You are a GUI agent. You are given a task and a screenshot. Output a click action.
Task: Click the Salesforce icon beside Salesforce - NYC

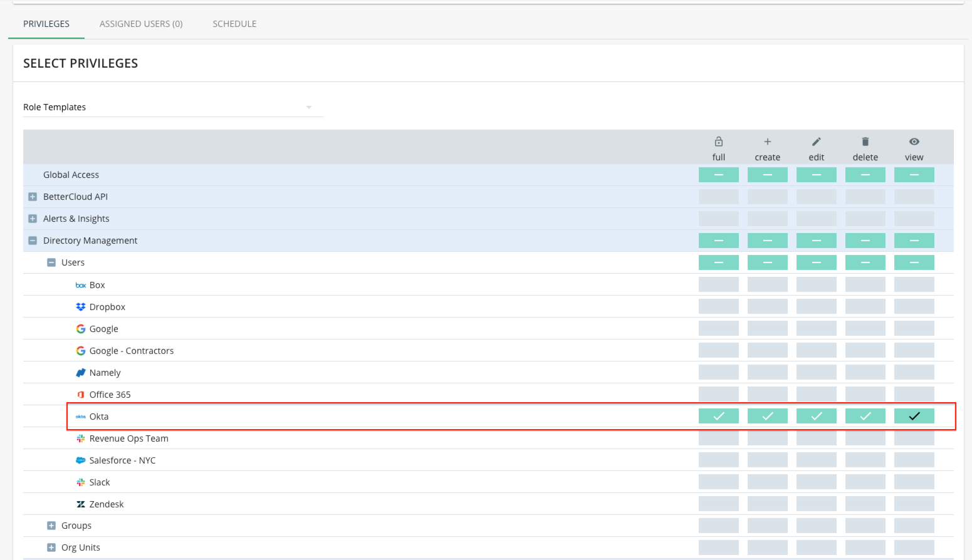tap(80, 460)
